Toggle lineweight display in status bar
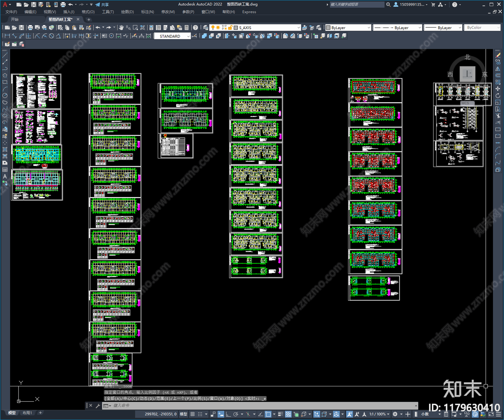This screenshot has width=504, height=420. pos(280,414)
